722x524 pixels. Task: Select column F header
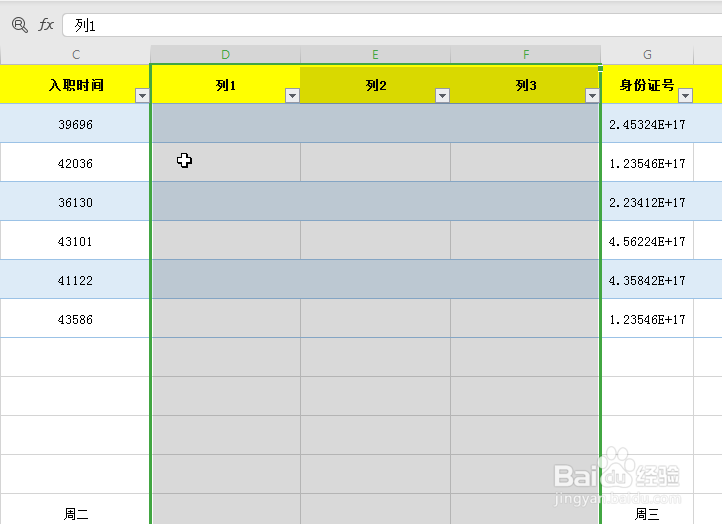[526, 54]
